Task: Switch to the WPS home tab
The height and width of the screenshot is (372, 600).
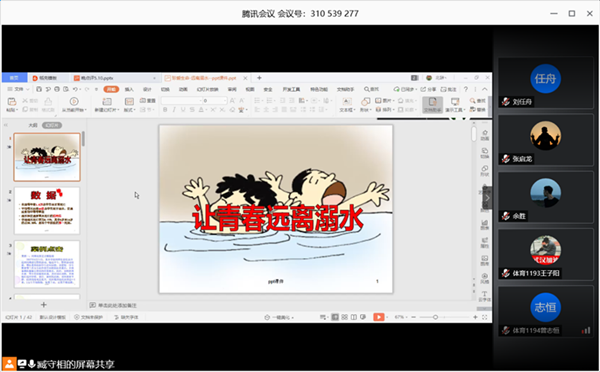Action: [x=14, y=78]
